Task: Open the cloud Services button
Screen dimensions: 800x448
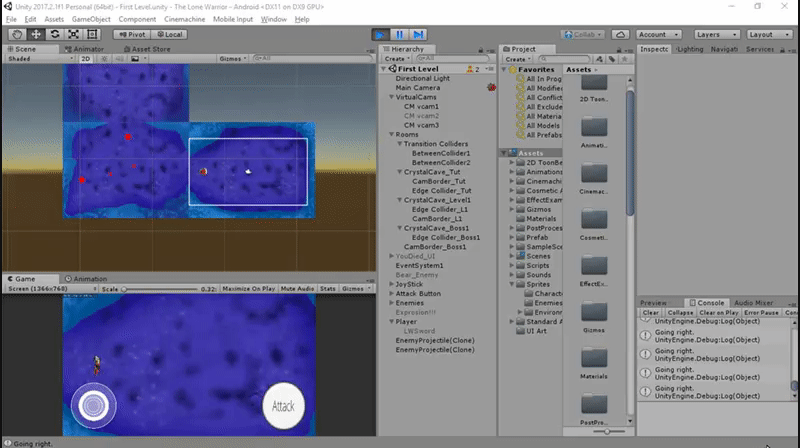Action: (620, 35)
